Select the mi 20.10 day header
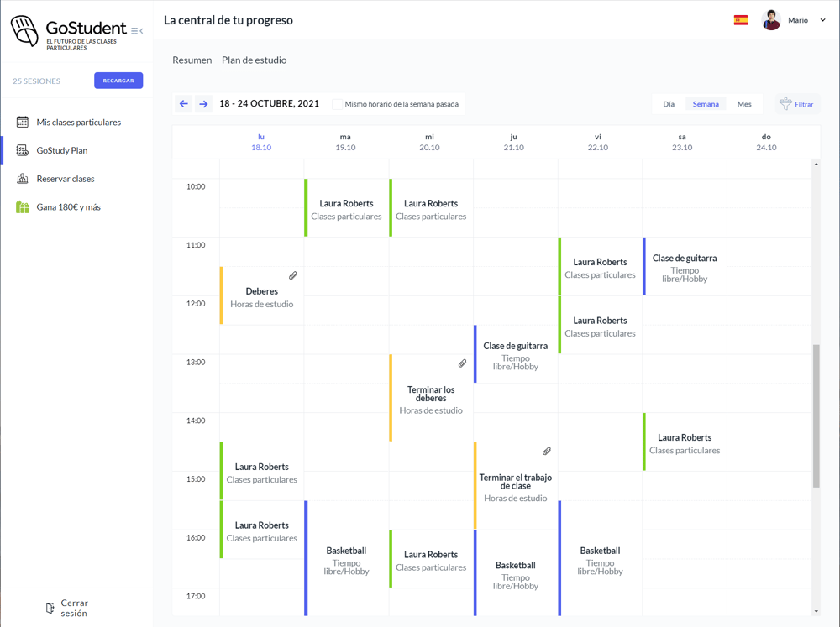This screenshot has width=840, height=627. (x=429, y=142)
